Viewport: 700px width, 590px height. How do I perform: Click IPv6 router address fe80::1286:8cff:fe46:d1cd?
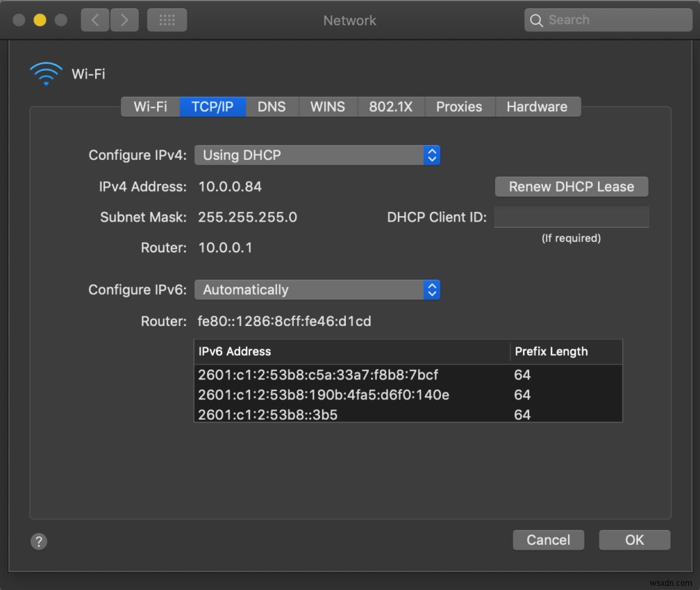pyautogui.click(x=284, y=321)
